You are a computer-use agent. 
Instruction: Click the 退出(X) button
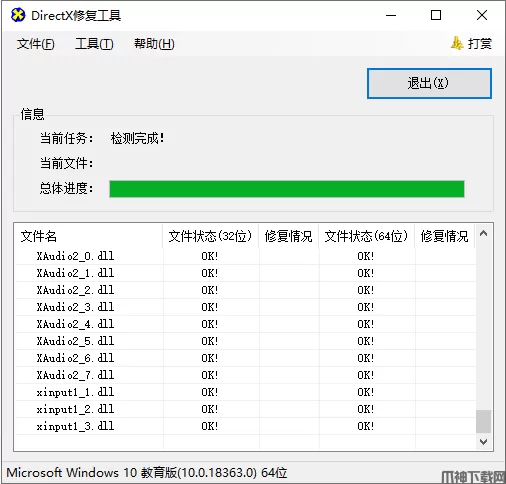tap(429, 83)
